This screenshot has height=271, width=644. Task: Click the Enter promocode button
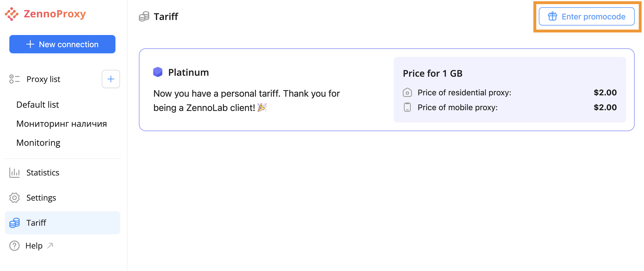[586, 17]
